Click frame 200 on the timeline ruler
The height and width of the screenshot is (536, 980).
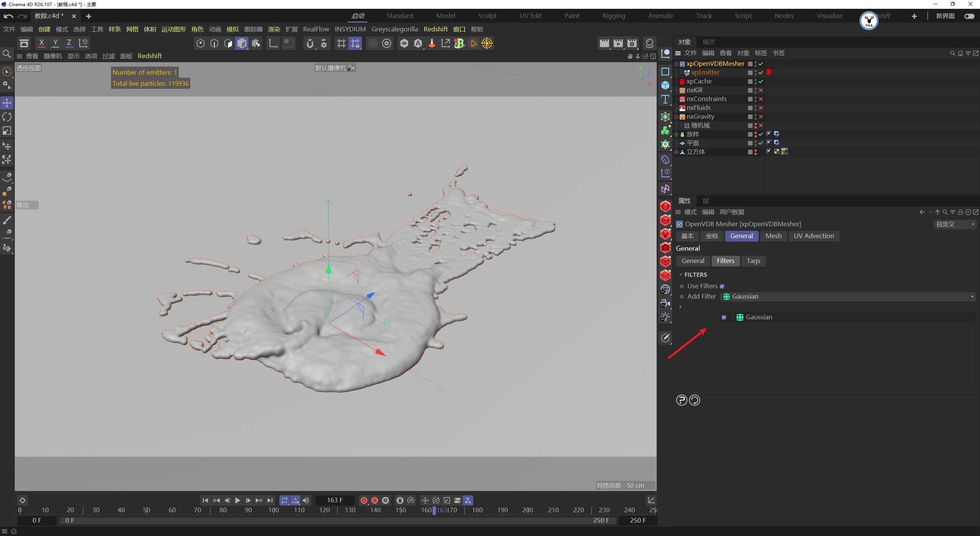point(528,510)
